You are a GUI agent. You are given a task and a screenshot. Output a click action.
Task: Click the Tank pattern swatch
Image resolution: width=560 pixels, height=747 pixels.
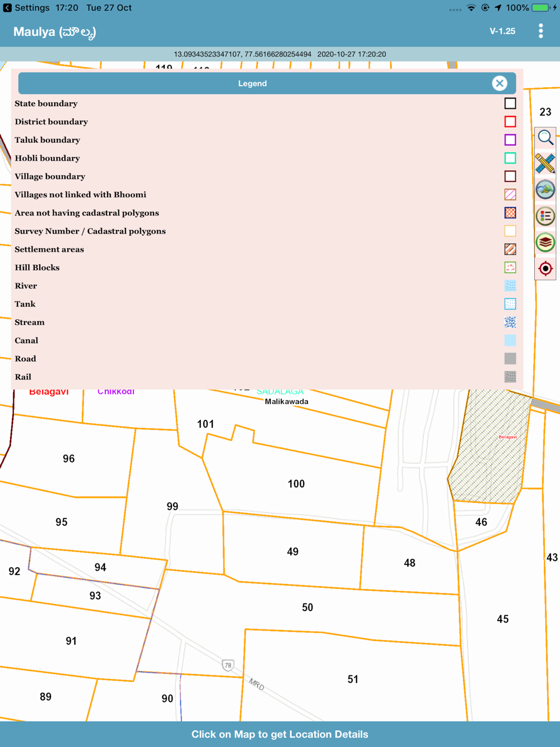510,304
